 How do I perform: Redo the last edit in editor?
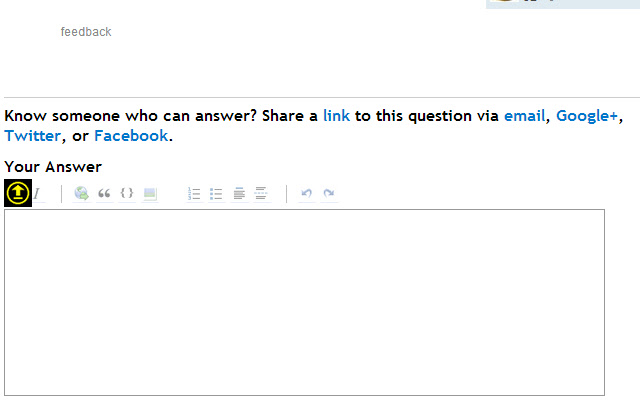pyautogui.click(x=329, y=193)
